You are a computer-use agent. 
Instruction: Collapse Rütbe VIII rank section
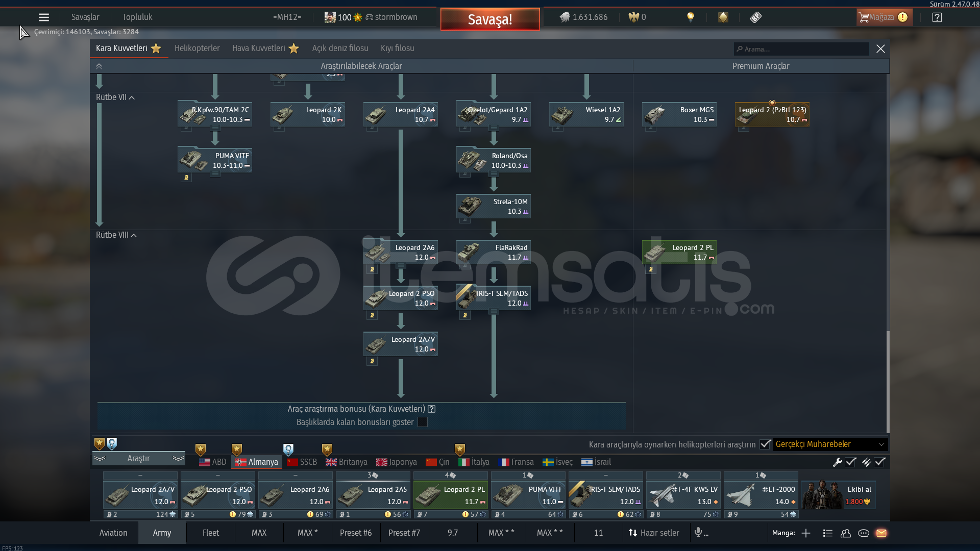coord(116,235)
